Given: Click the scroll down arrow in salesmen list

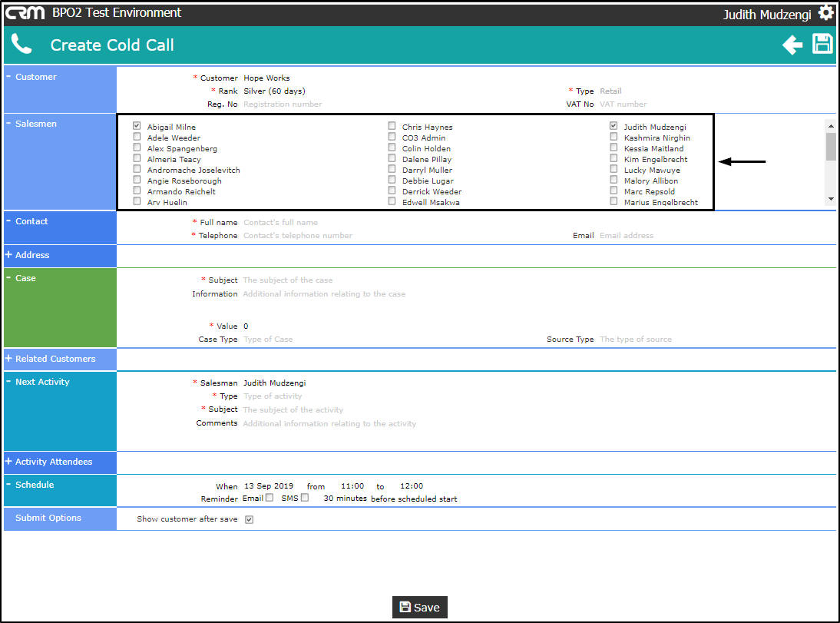Looking at the screenshot, I should pyautogui.click(x=830, y=199).
